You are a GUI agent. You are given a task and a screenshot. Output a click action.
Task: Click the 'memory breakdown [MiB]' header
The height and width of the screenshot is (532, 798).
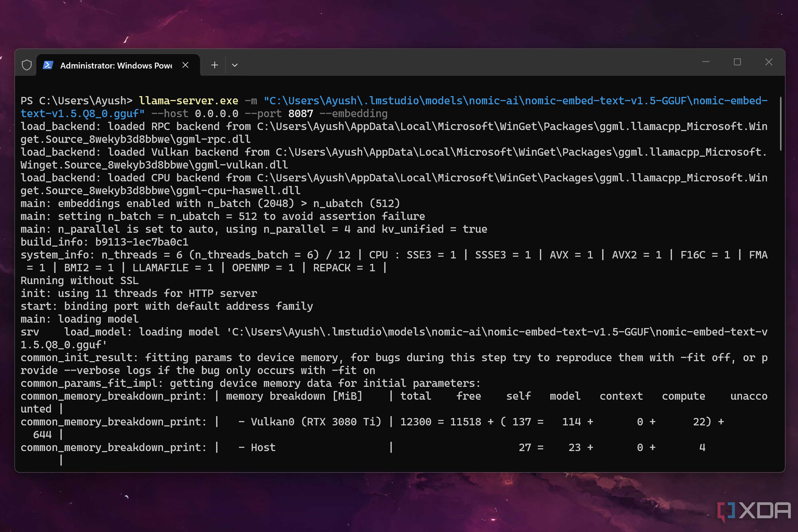[x=294, y=396]
